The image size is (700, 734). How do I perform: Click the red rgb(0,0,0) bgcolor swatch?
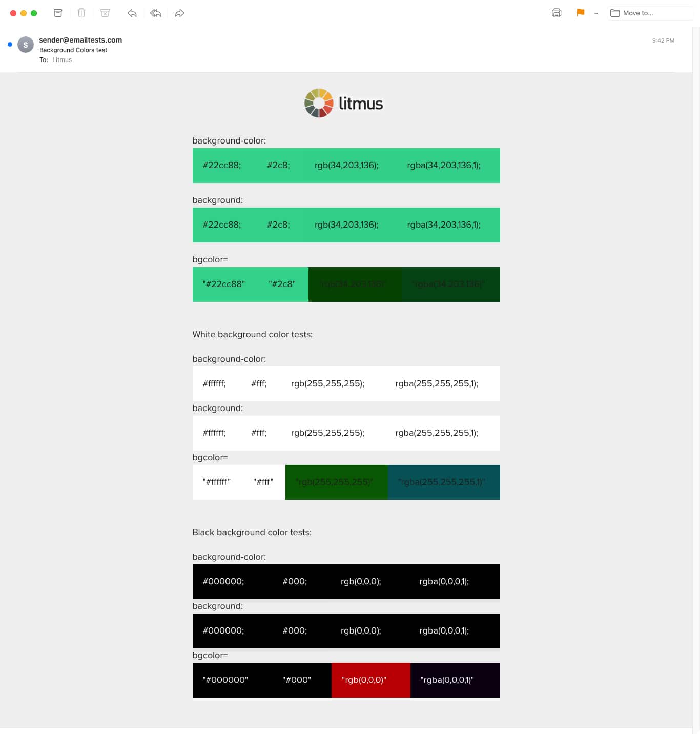coord(370,680)
